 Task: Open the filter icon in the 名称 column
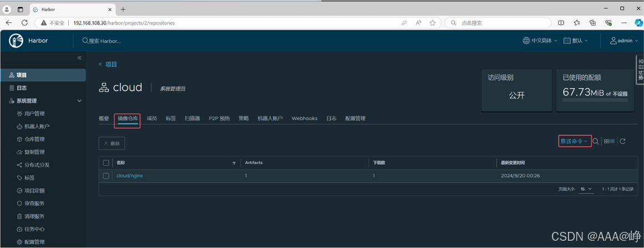pos(234,163)
